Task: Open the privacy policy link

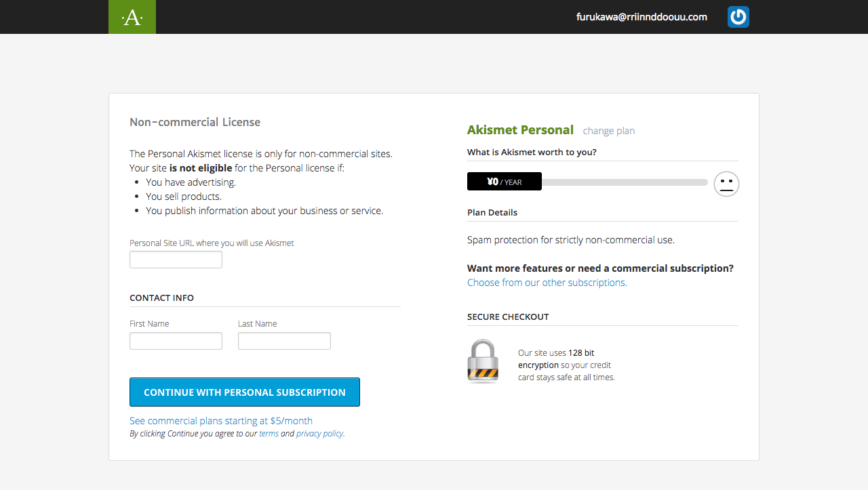Action: pyautogui.click(x=319, y=434)
